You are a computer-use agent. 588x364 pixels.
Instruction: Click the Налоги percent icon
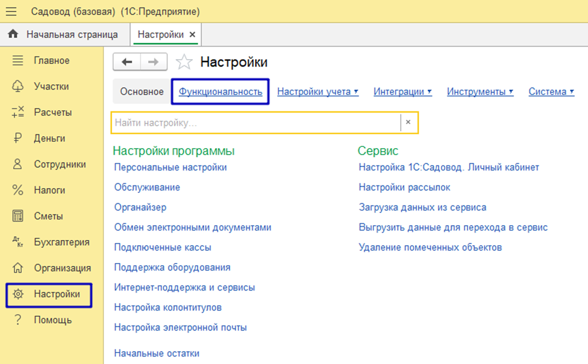click(x=18, y=190)
